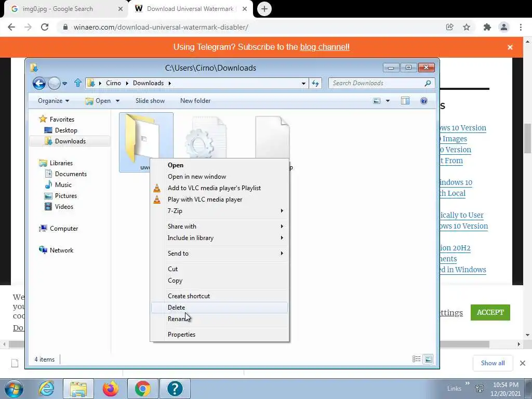Click the Change your view icon
This screenshot has width=532, height=399.
tap(377, 101)
